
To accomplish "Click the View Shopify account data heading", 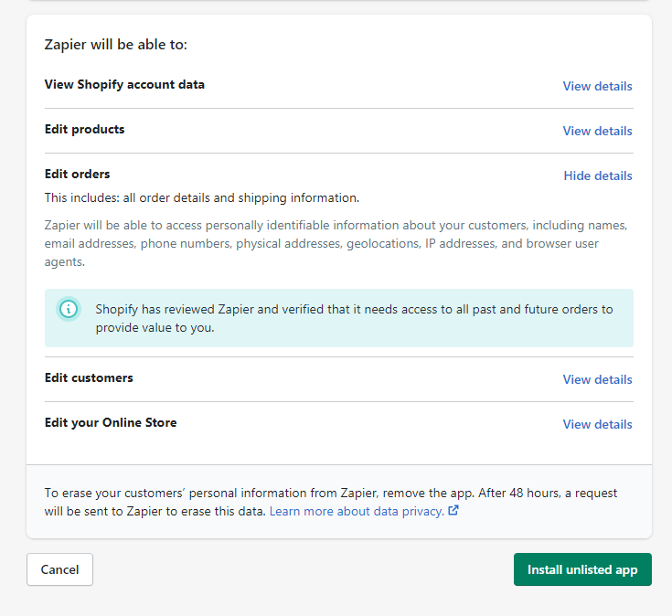I will pyautogui.click(x=124, y=84).
